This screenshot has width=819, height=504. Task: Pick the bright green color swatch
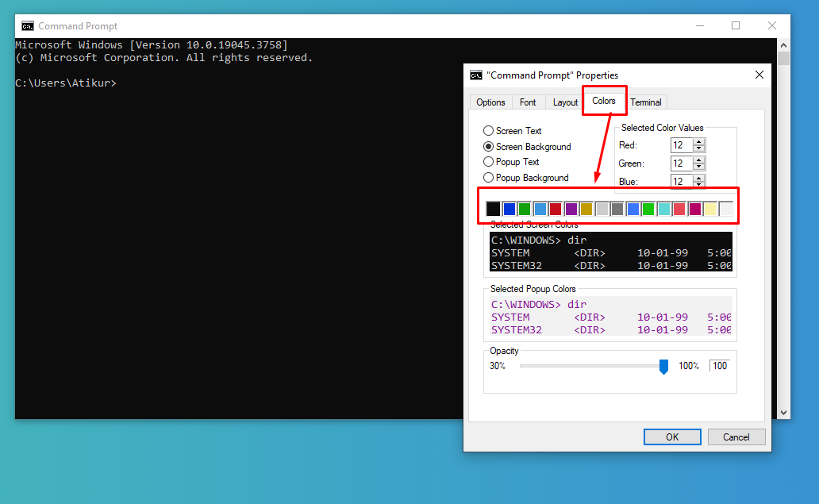click(648, 209)
